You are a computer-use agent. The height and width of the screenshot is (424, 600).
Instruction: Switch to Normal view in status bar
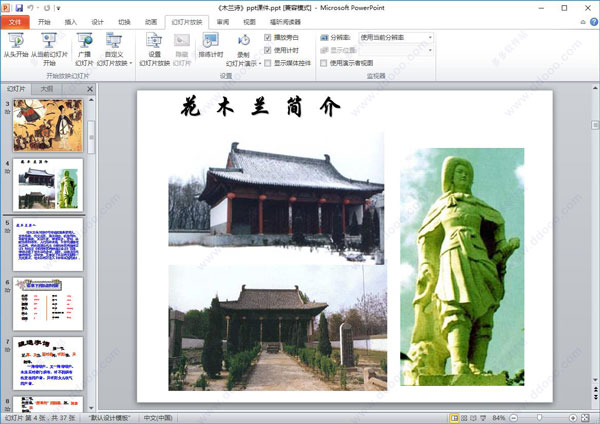tap(454, 418)
